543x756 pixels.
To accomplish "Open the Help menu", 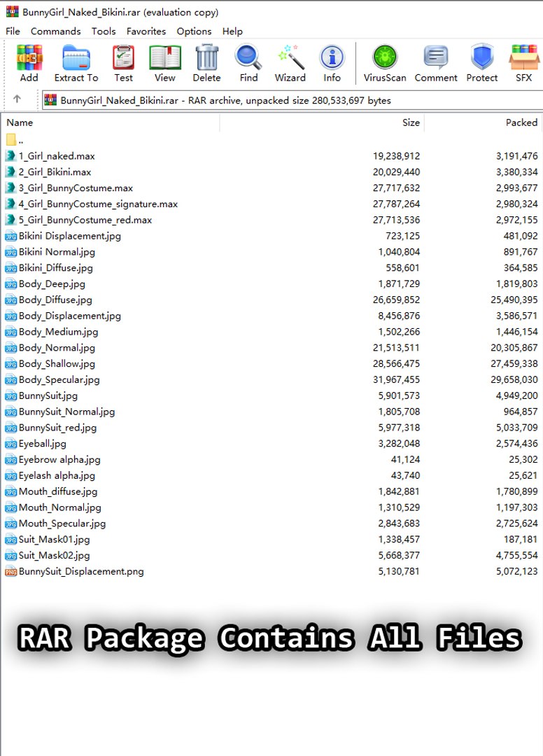I will [x=232, y=31].
